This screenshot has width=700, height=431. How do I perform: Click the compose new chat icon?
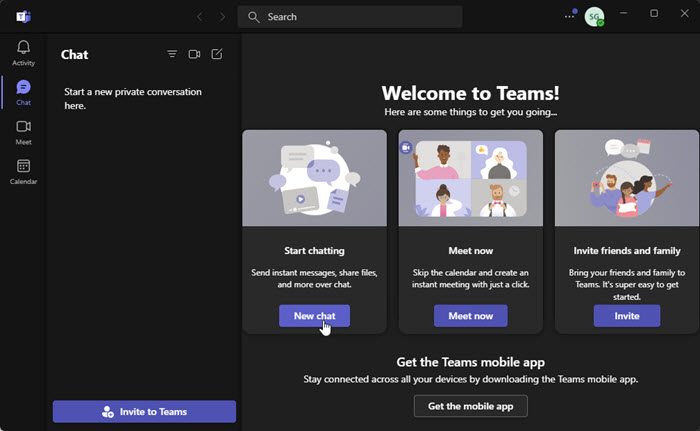217,55
